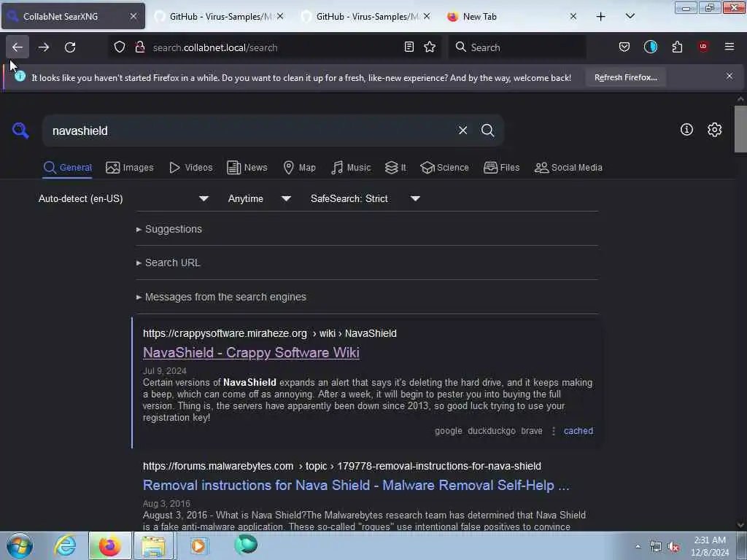This screenshot has height=560, width=747.
Task: Open the site security padlock info
Action: coord(140,47)
